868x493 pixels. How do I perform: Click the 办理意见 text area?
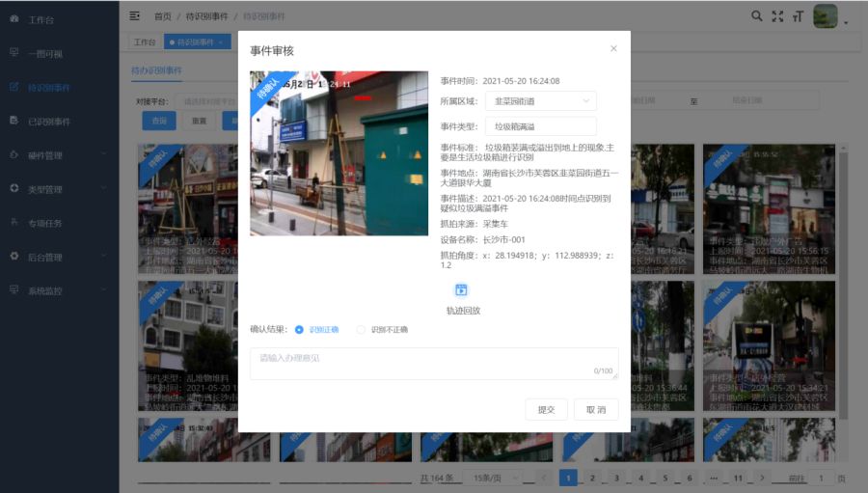433,363
